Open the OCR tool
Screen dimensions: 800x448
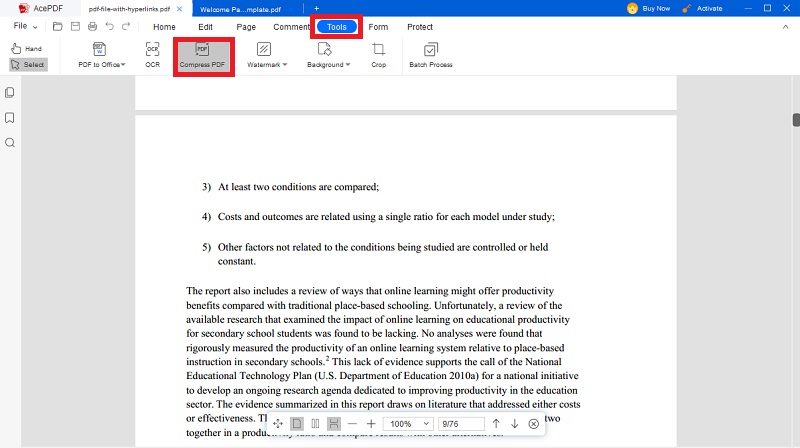click(x=153, y=55)
